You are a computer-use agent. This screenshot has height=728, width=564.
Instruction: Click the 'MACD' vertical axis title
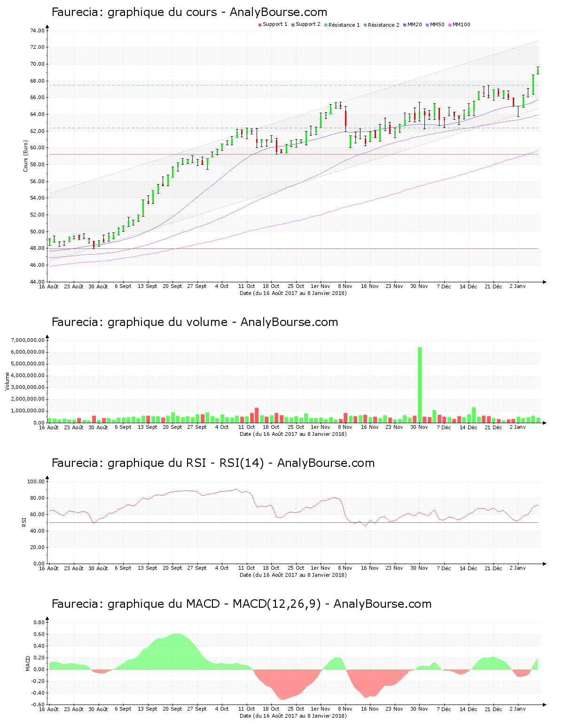tap(28, 663)
